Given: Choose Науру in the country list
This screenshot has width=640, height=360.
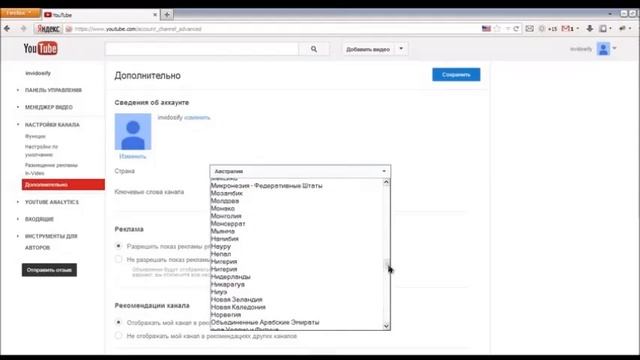Looking at the screenshot, I should pyautogui.click(x=221, y=247).
